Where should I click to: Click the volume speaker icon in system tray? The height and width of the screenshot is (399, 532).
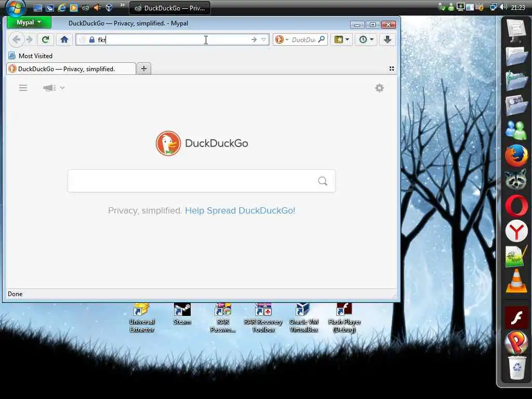[x=503, y=7]
